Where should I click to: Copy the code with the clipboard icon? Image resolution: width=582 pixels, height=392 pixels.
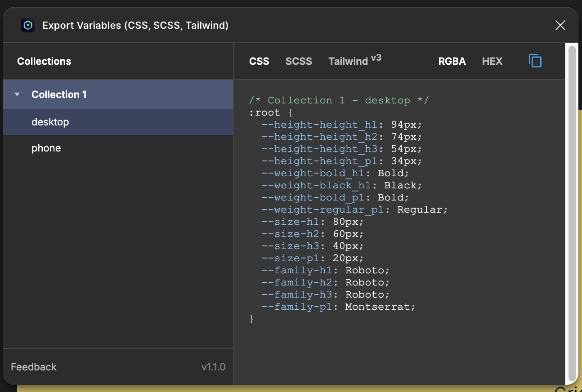(535, 61)
